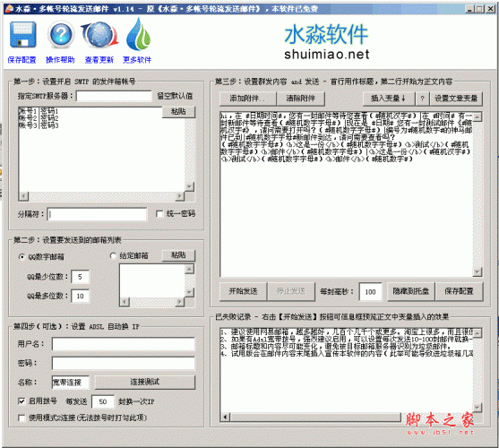Click the QQ最少位数 field
This screenshot has width=499, height=448.
coord(80,277)
